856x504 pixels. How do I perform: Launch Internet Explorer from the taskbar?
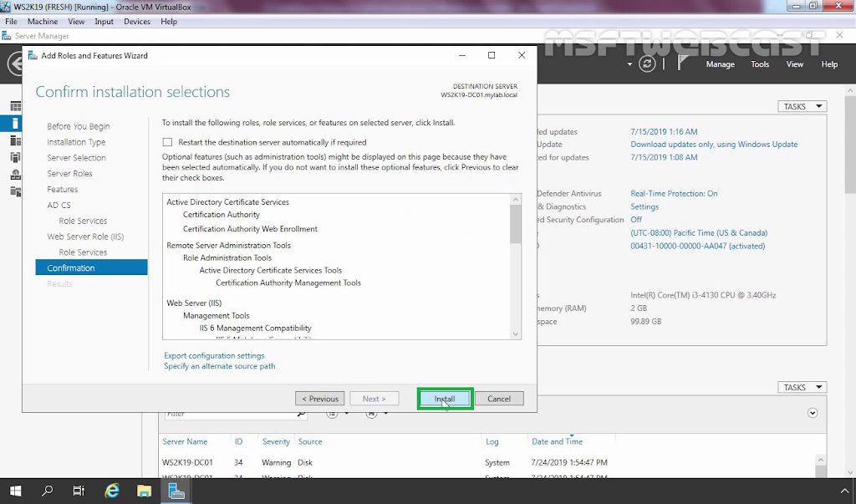point(112,491)
